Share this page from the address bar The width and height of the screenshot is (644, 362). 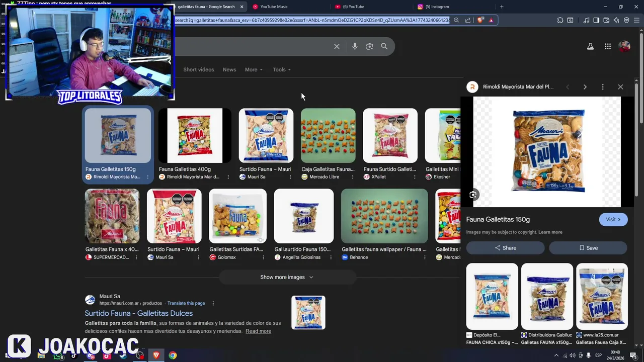[468, 20]
